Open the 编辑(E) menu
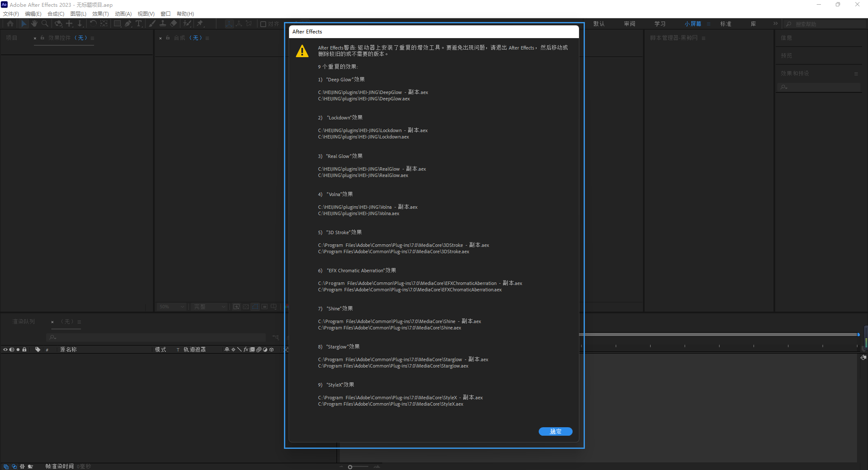 coord(33,14)
